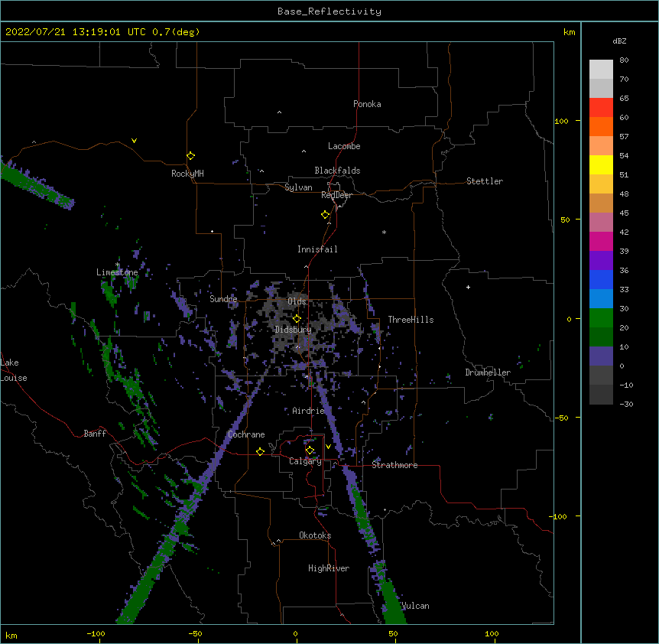Screen dimensions: 659x644
Task: Click the Lacombe map label
Action: [x=344, y=146]
